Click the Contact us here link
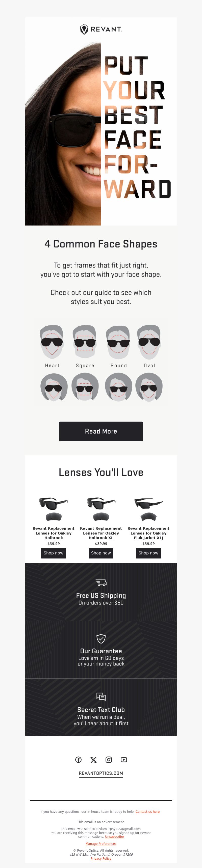Screen dimensions: 202x868 (147, 812)
